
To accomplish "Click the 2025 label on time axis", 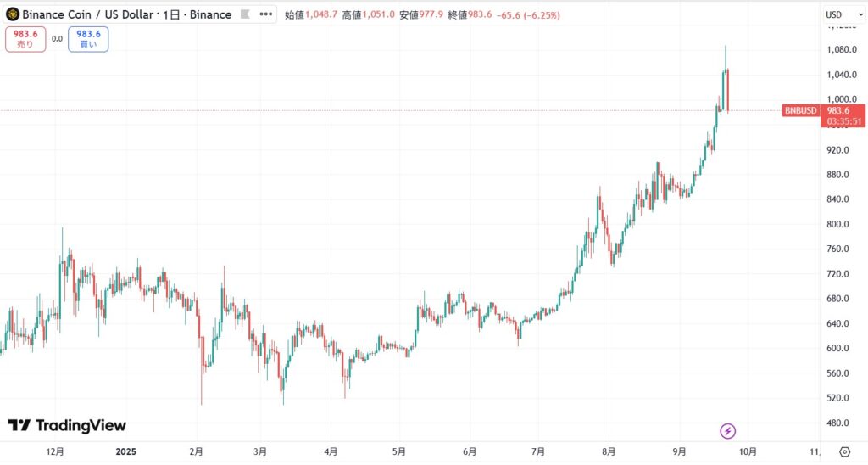I will [125, 451].
